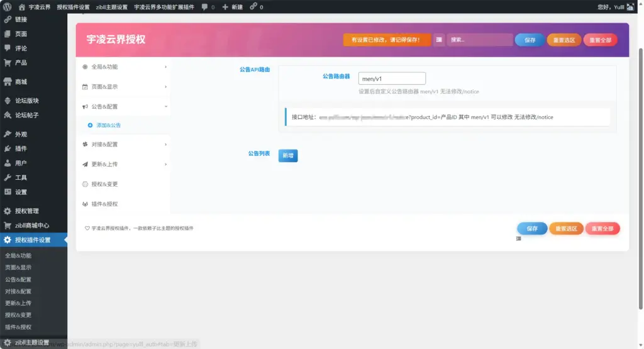Expand 页面&显示 section in plugin panel
644x349 pixels.
pyautogui.click(x=124, y=87)
